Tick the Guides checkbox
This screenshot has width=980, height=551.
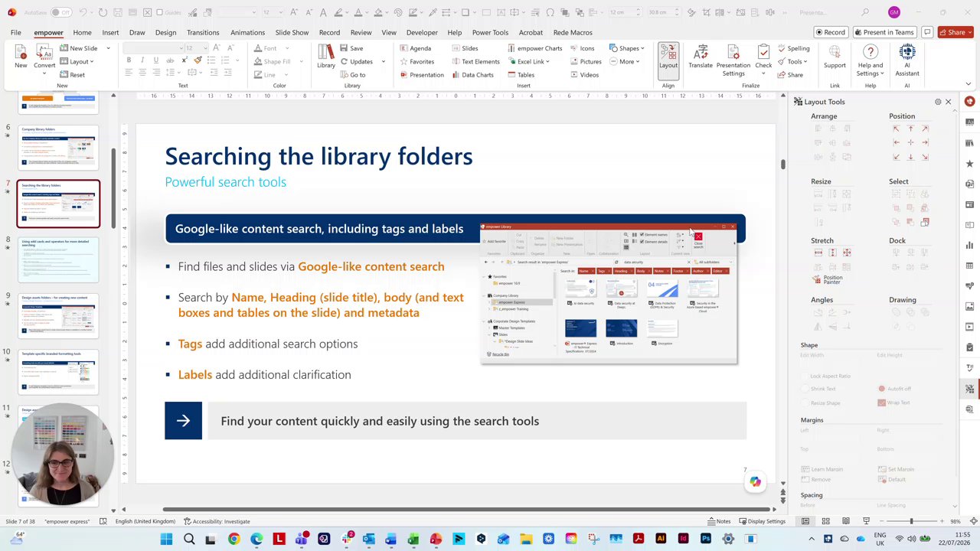click(x=159, y=12)
